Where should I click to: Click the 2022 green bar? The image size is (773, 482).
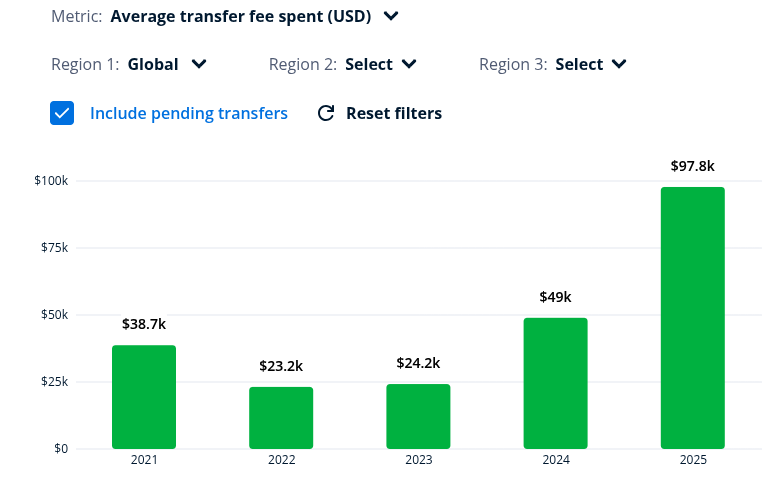coord(281,417)
